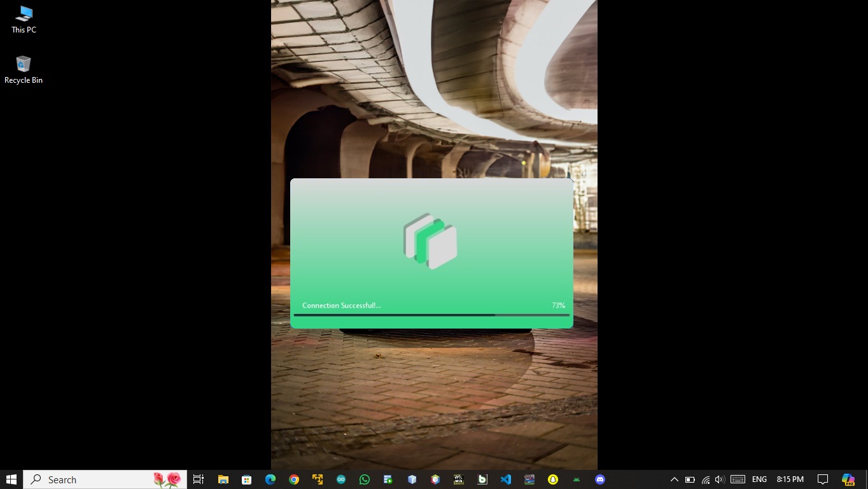
Task: Launch Snapchat from the taskbar
Action: tap(553, 479)
